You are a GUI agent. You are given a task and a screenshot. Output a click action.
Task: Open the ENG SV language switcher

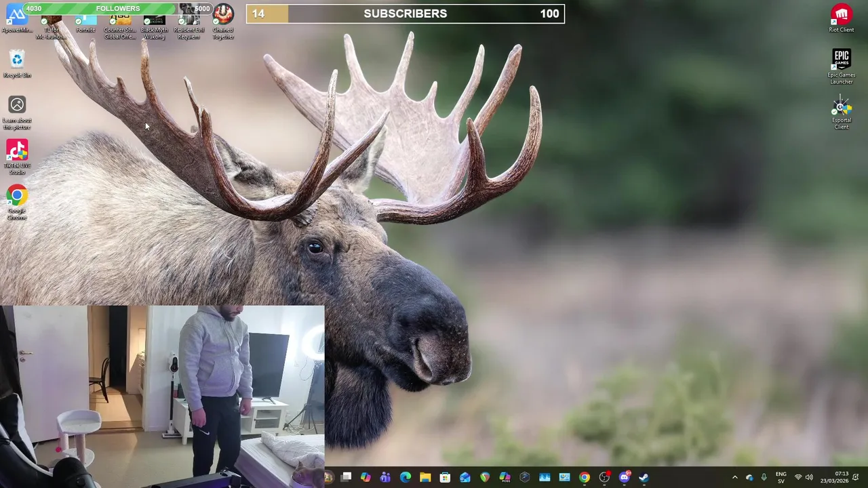tap(781, 478)
